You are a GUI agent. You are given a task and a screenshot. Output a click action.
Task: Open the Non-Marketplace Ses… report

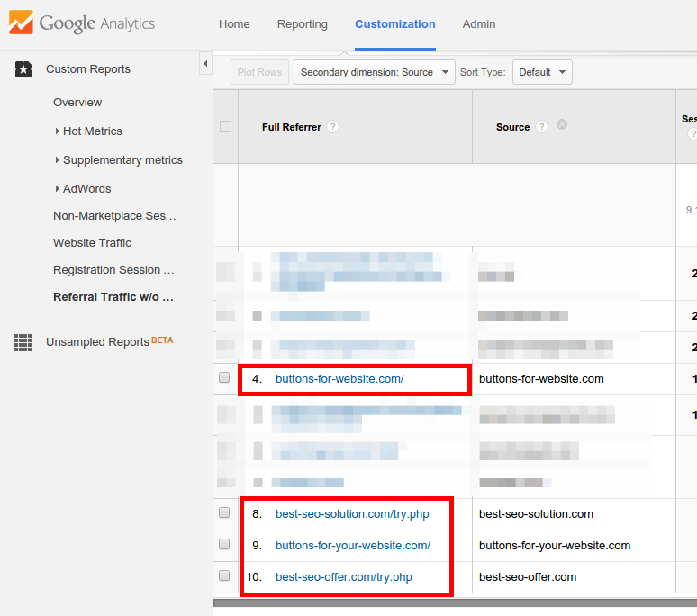(x=114, y=216)
